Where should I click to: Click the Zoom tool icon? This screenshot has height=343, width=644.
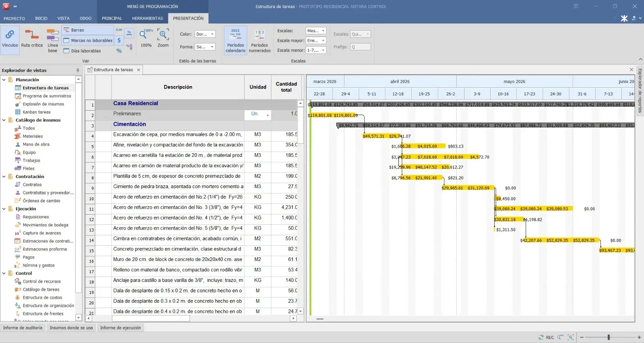163,38
